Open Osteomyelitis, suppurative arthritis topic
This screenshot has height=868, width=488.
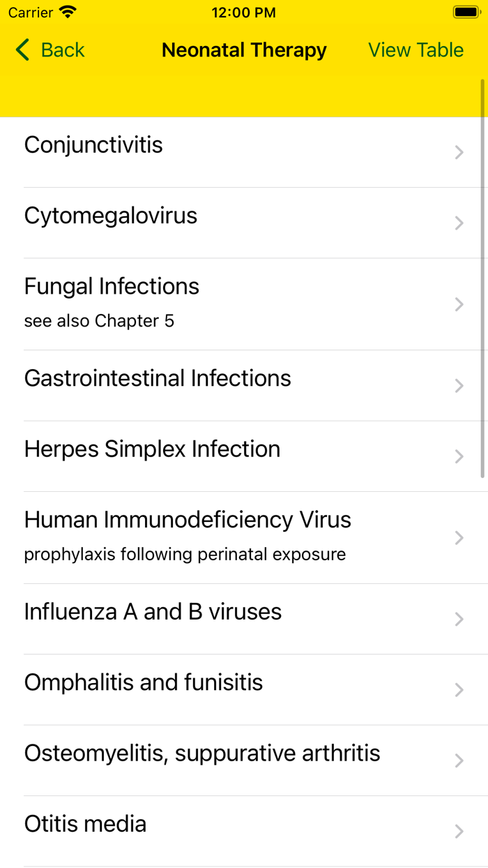[202, 754]
